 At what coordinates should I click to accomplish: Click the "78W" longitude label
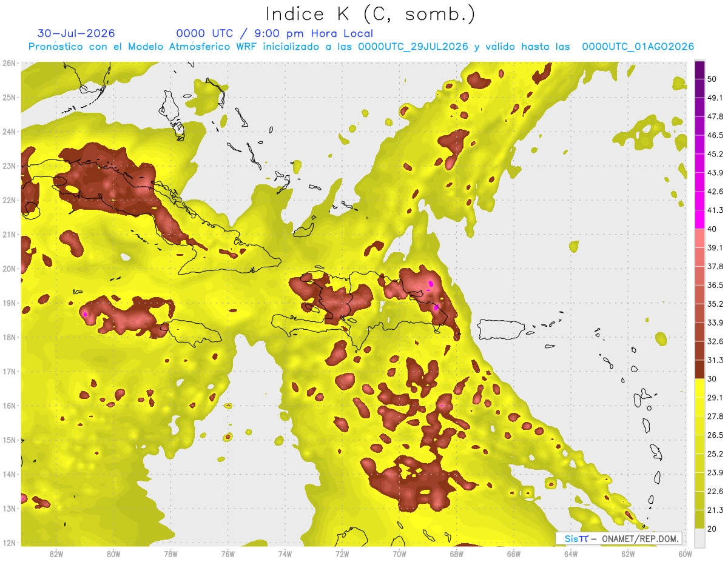tap(170, 554)
